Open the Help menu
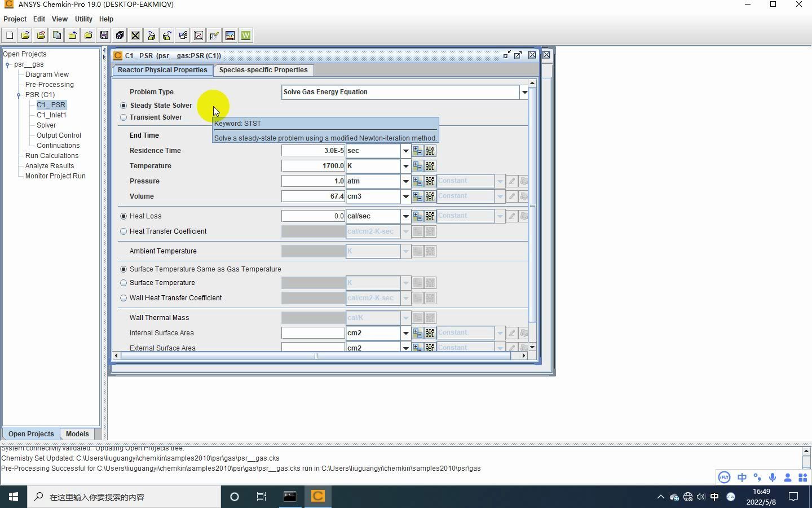 point(106,19)
